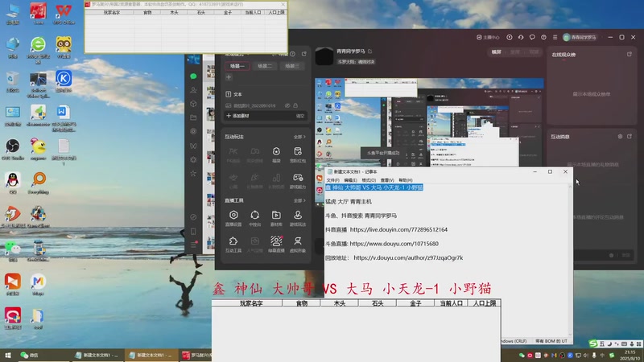Image resolution: width=644 pixels, height=362 pixels.
Task: Open OBS Studio desktop icon
Action: (x=13, y=150)
